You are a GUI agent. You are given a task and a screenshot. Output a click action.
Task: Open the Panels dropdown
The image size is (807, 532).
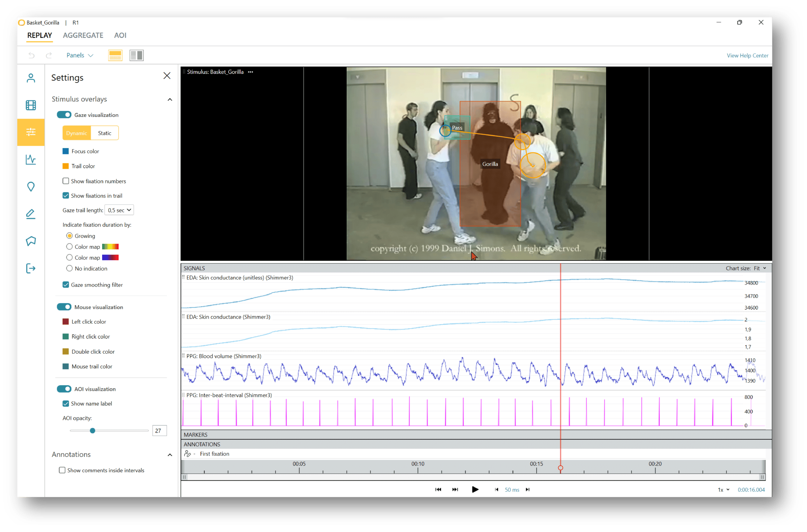point(80,55)
